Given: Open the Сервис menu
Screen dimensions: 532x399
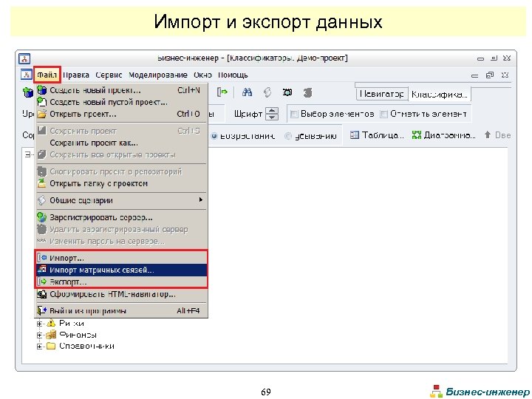Looking at the screenshot, I should click(109, 75).
